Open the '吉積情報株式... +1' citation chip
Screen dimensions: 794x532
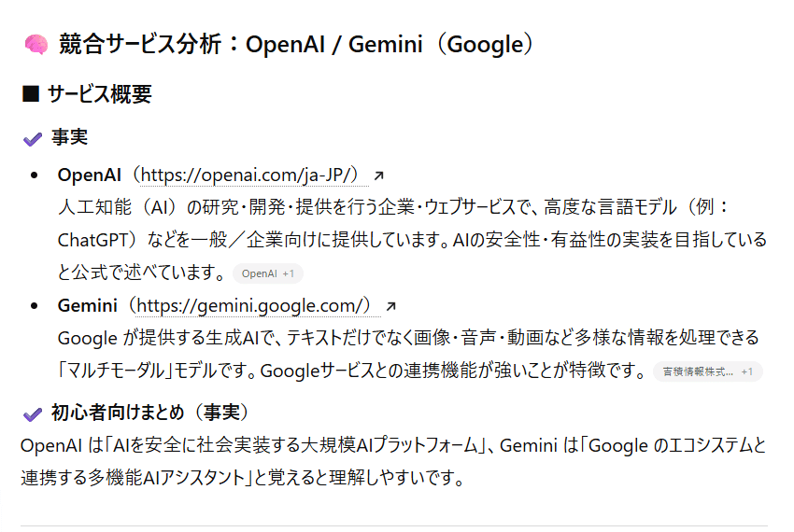pos(707,371)
